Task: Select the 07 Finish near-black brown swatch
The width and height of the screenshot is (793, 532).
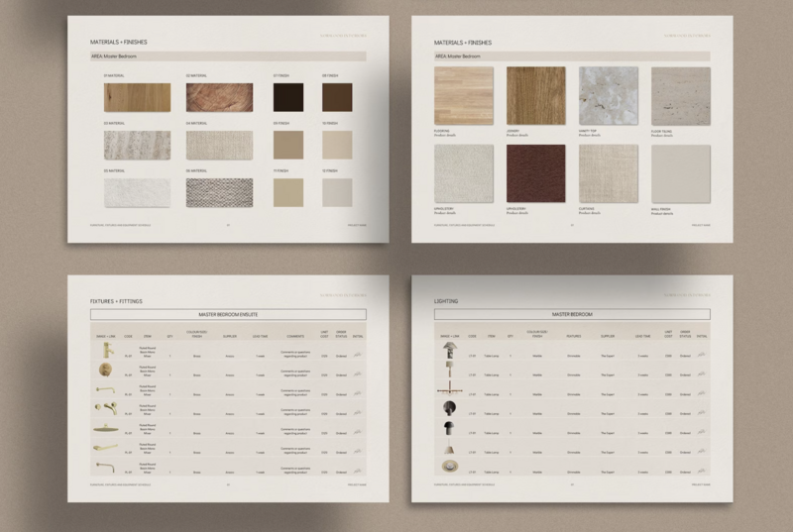Action: tap(288, 97)
